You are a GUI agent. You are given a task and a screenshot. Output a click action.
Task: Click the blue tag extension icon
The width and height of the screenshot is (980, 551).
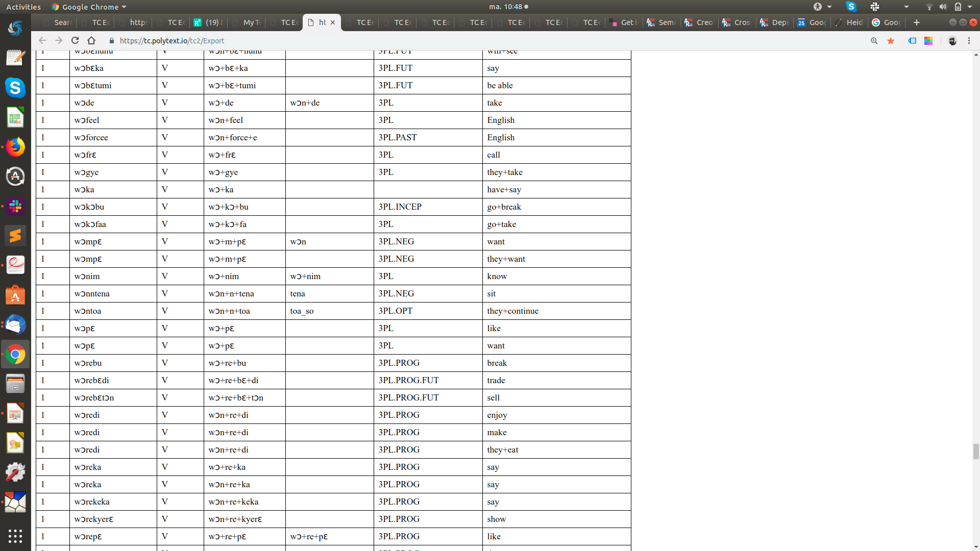[912, 41]
